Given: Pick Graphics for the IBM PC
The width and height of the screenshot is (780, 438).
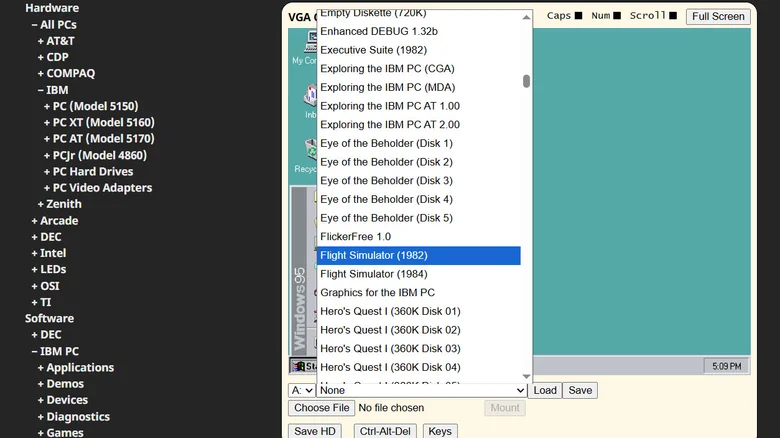Looking at the screenshot, I should pyautogui.click(x=377, y=293).
